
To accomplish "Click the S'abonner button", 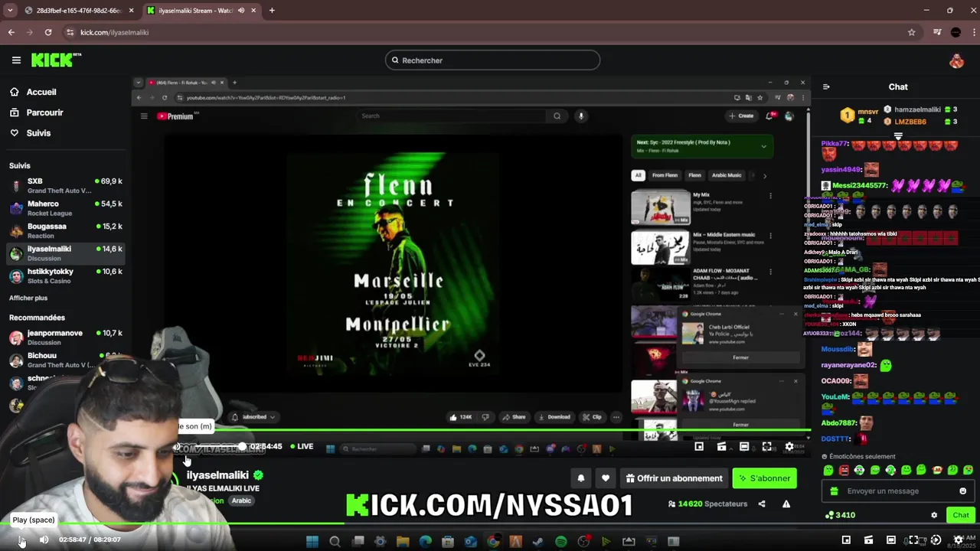I will pos(764,478).
